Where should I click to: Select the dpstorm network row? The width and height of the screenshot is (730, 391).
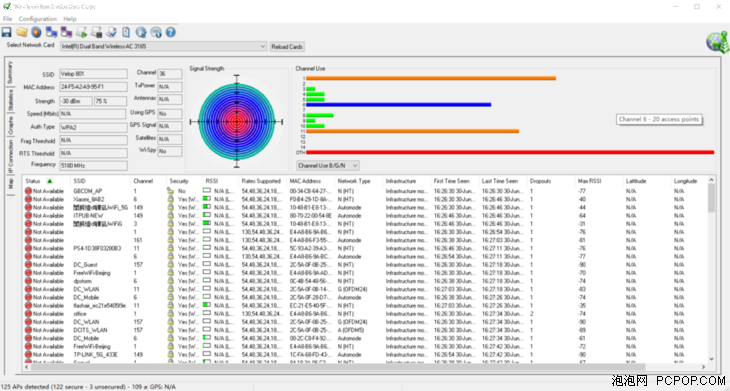[365, 281]
